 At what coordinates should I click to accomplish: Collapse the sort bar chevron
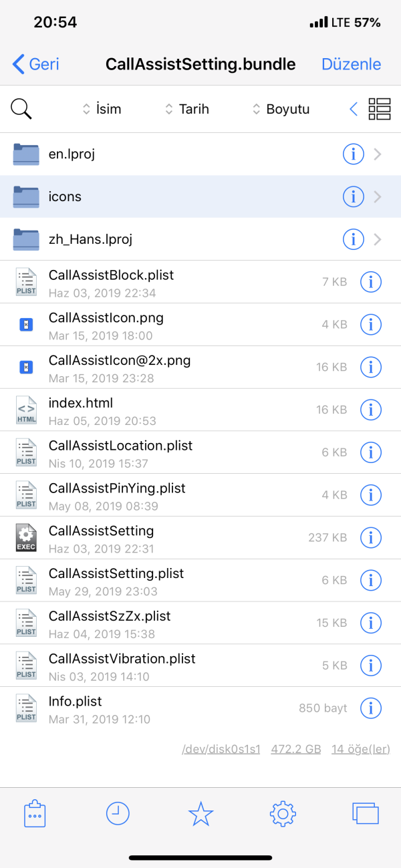coord(354,109)
